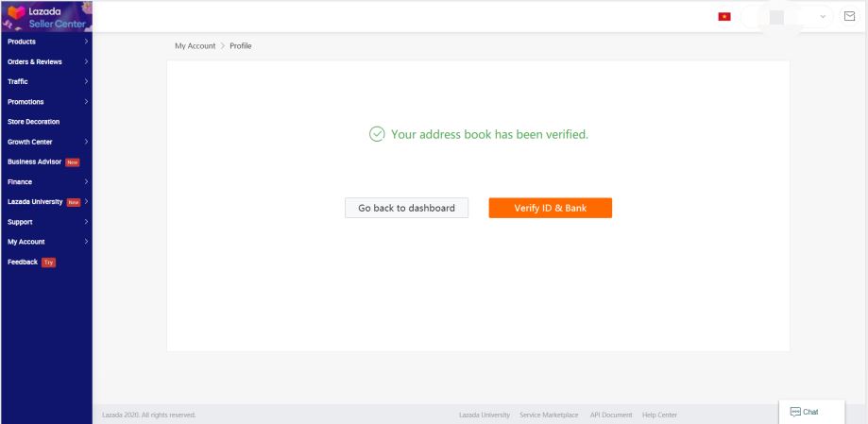Click the Try badge next to Feedback
Viewport: 868px width, 424px height.
coord(49,263)
